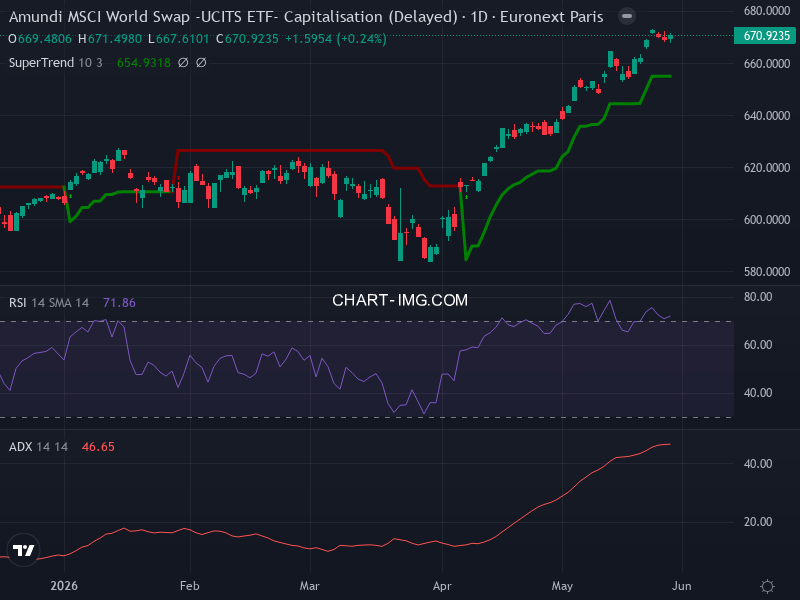Click ADX scale label 20.00
This screenshot has width=800, height=600.
click(x=758, y=522)
